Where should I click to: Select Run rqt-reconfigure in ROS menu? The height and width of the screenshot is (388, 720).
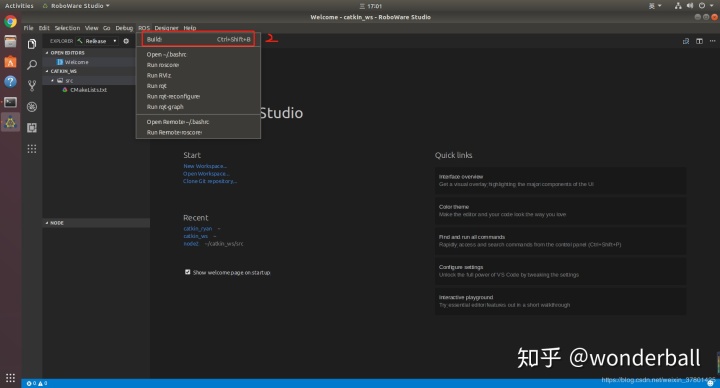tap(198, 96)
